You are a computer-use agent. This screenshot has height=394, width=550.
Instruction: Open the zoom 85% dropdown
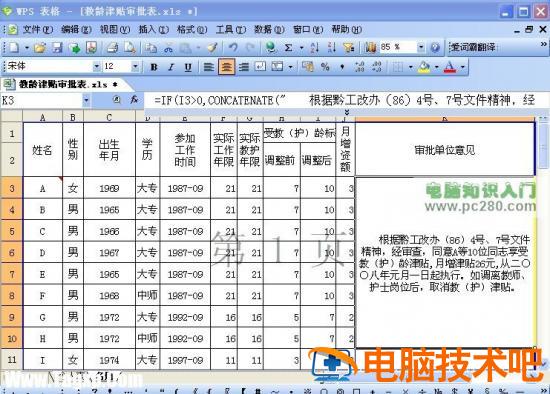421,47
